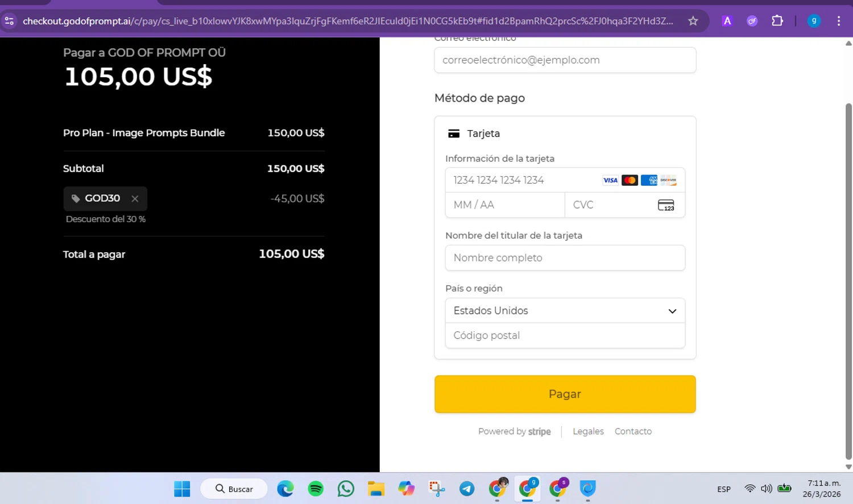Focus the email address field
This screenshot has width=853, height=504.
(565, 60)
